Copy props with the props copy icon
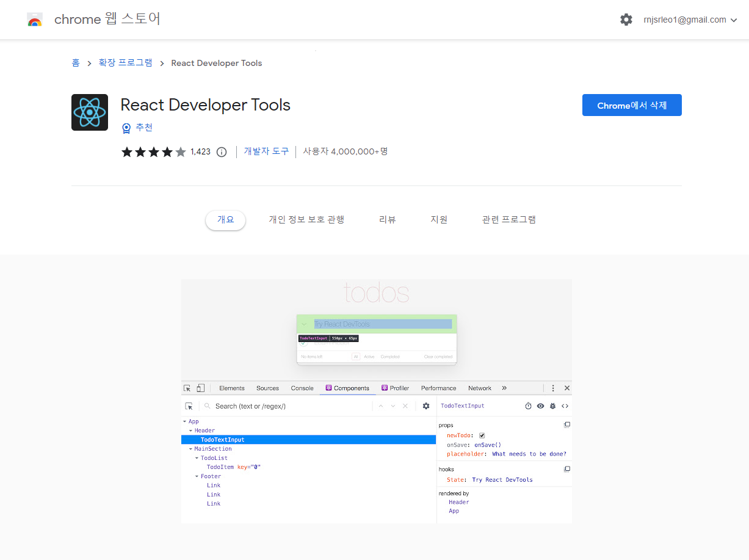Viewport: 749px width, 560px height. pos(567,424)
